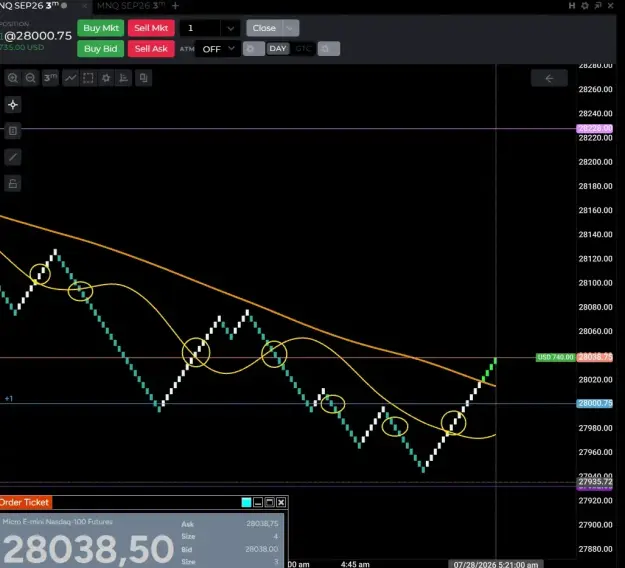Toggle the lock drawings icon

point(13,183)
